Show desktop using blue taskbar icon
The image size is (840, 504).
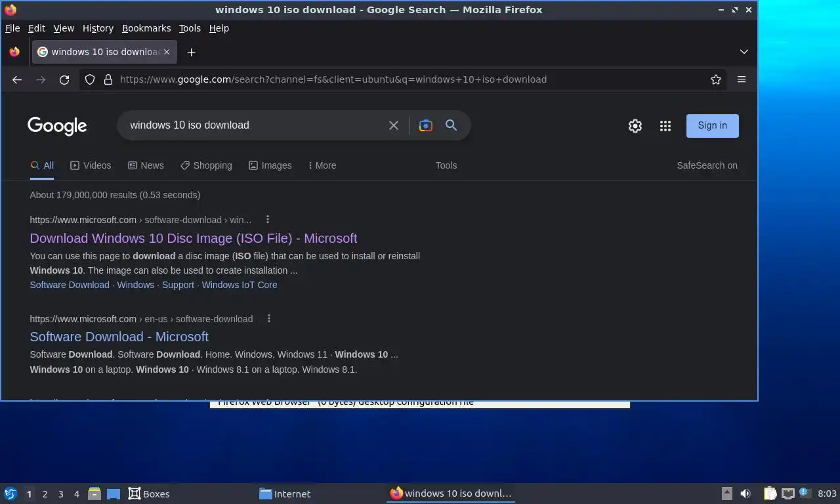[114, 494]
